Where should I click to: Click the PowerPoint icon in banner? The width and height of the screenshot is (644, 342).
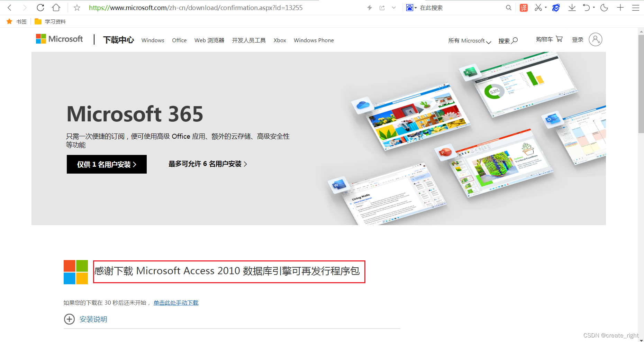445,152
